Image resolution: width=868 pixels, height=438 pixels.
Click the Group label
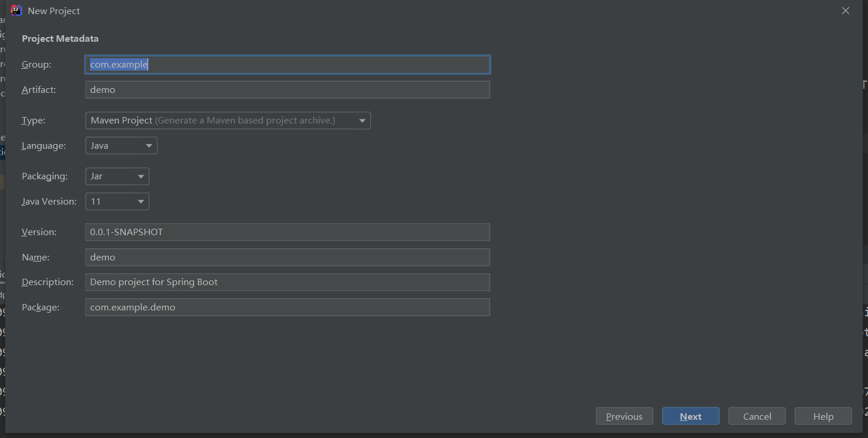tap(36, 65)
